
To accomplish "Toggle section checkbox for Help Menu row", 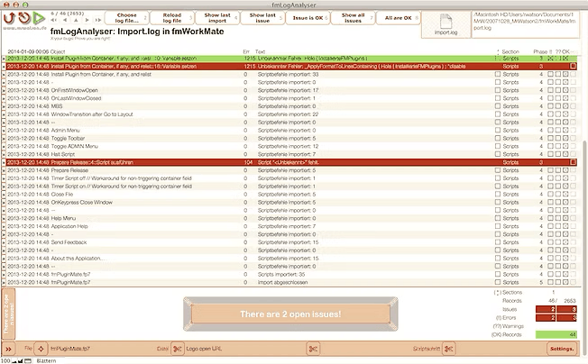I will 498,218.
